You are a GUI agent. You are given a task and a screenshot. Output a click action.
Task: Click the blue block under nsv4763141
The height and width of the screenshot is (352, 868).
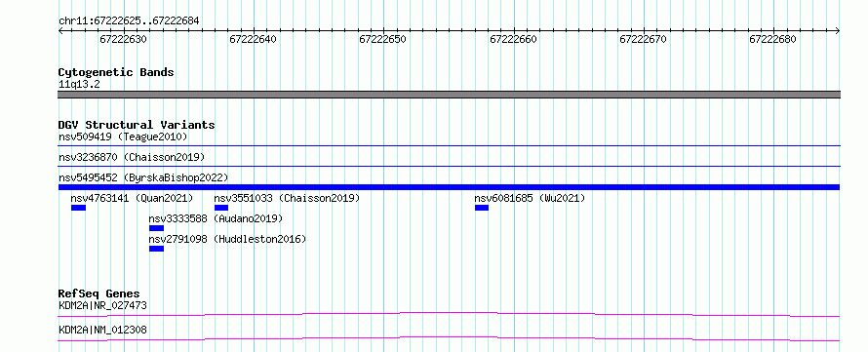tap(78, 208)
